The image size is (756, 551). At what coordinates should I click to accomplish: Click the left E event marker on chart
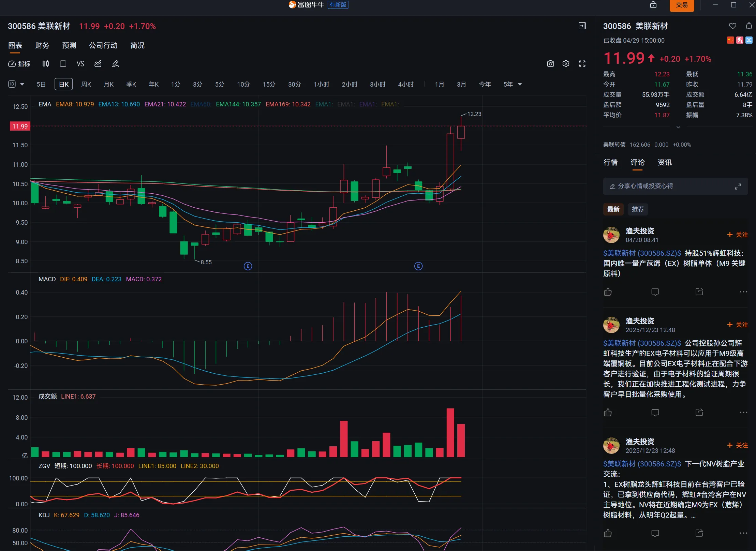click(248, 266)
